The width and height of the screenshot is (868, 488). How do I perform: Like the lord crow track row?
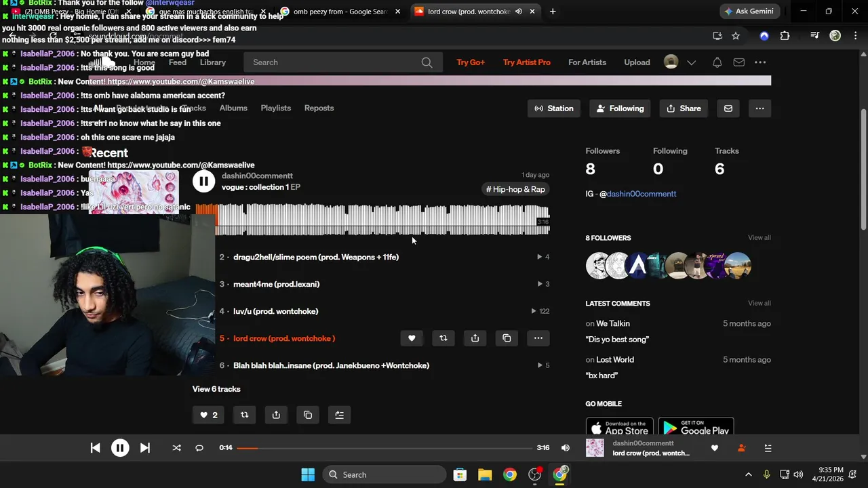pos(412,338)
